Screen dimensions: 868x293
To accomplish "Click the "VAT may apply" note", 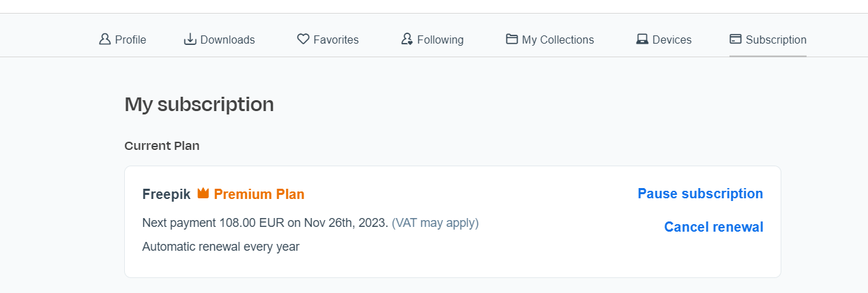I will pyautogui.click(x=435, y=223).
